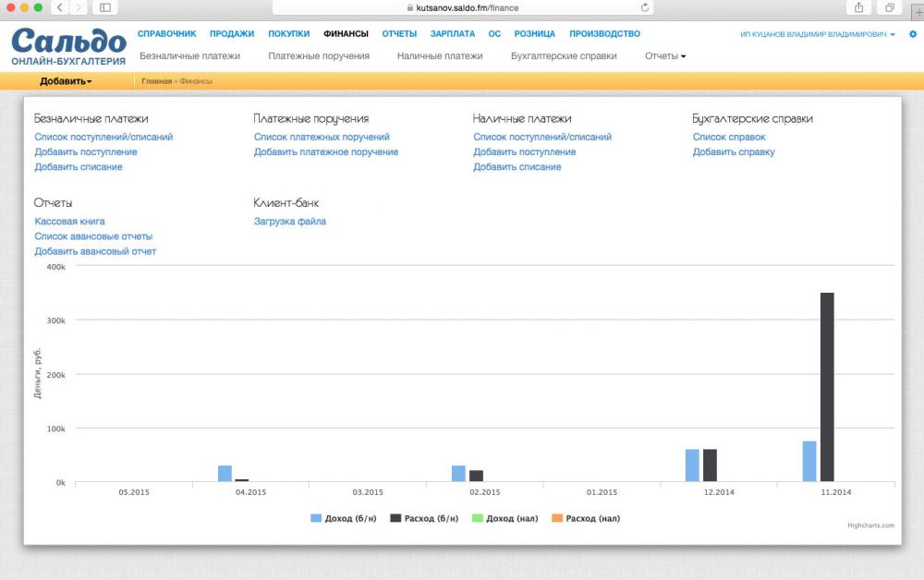Open the tab overview icon
The width and height of the screenshot is (924, 580).
tap(889, 7)
